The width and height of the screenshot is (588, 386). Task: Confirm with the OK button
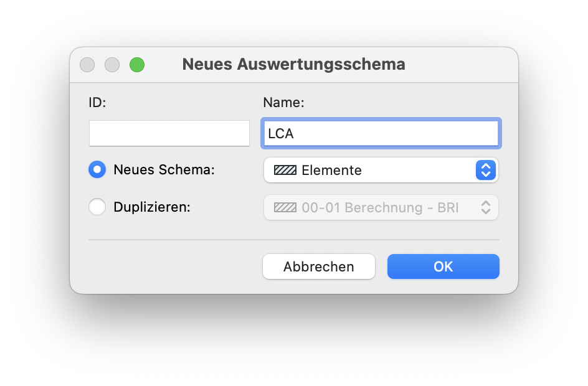(x=443, y=266)
